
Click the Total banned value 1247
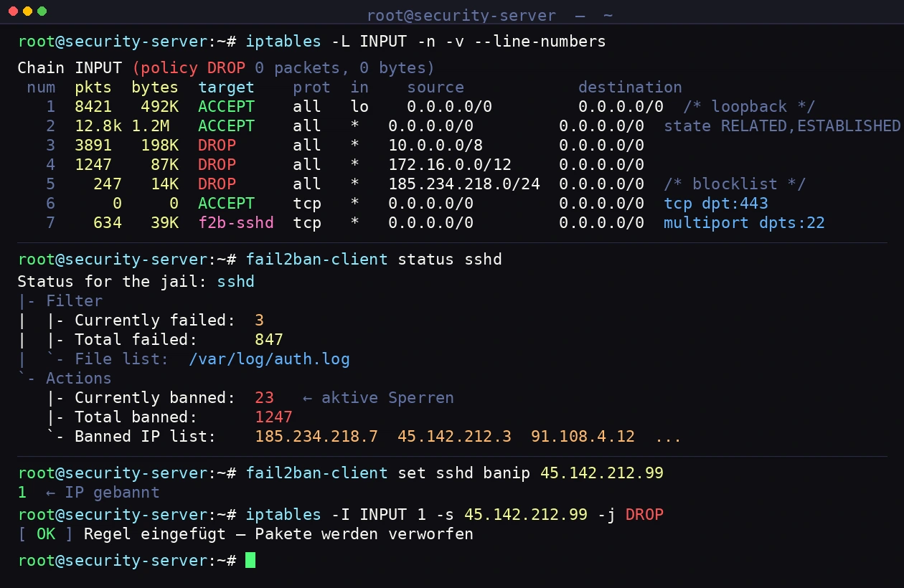[273, 417]
